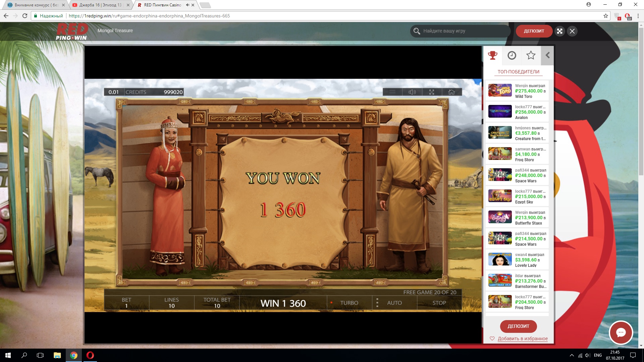This screenshot has height=362, width=644.
Task: Open Butterfly Staxx game thumbnail
Action: point(500,217)
